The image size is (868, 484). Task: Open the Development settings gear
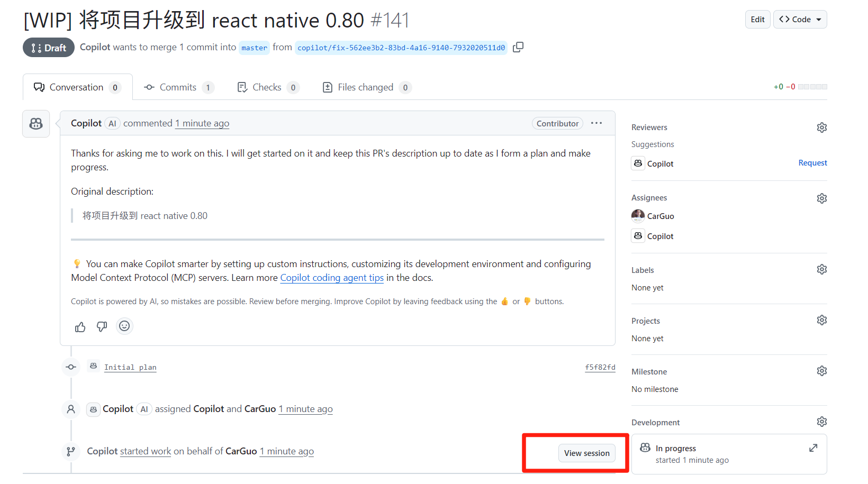pyautogui.click(x=821, y=422)
